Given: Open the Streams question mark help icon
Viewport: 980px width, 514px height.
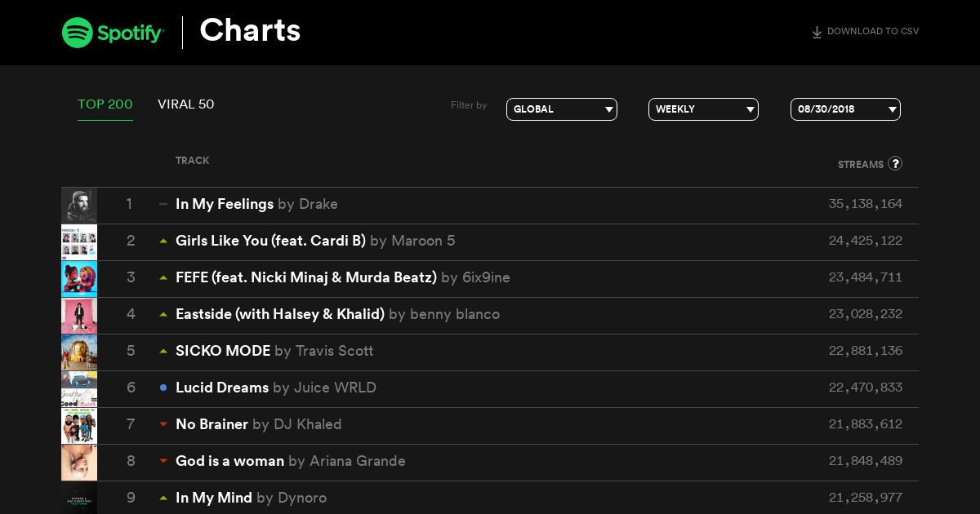Looking at the screenshot, I should pos(895,163).
